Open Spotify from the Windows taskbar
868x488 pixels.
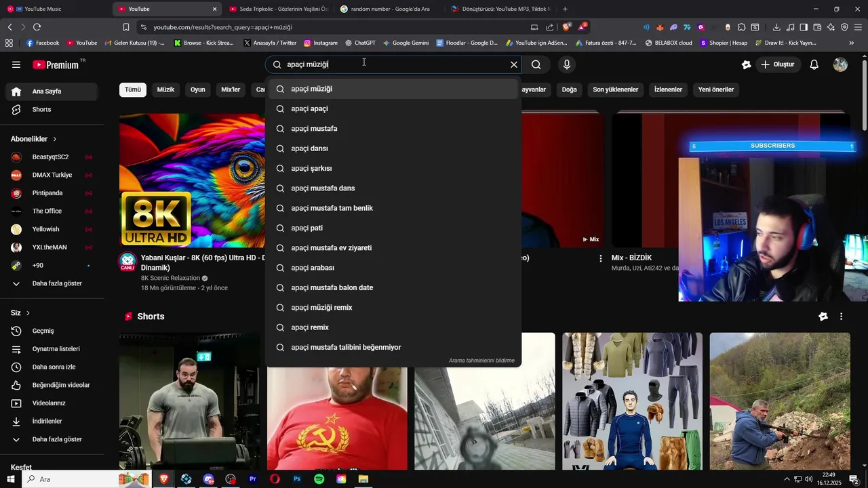click(x=319, y=479)
